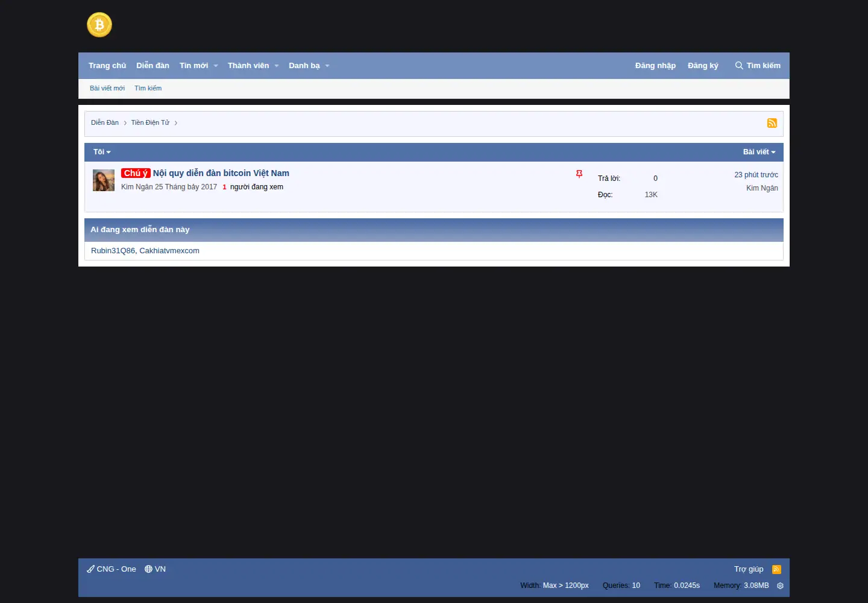This screenshot has width=868, height=603.
Task: Click Trợ giúp in the footer
Action: [749, 569]
